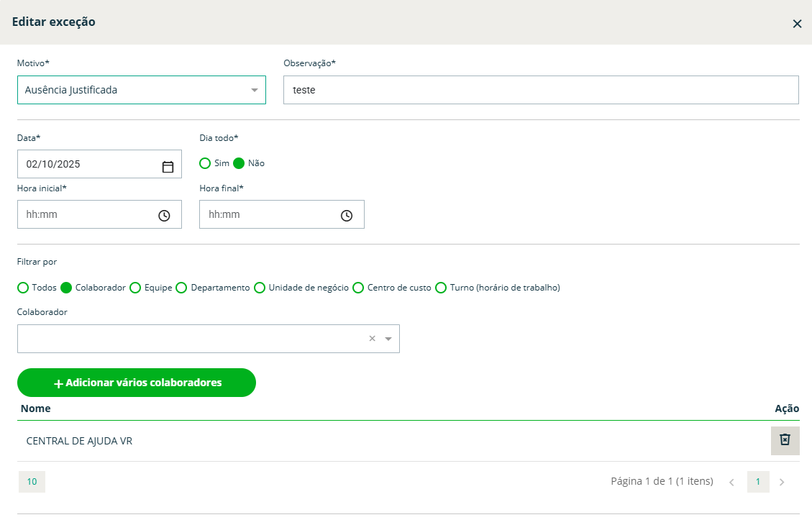This screenshot has height=525, width=812.
Task: Filter by Centro de custo option
Action: tap(358, 288)
